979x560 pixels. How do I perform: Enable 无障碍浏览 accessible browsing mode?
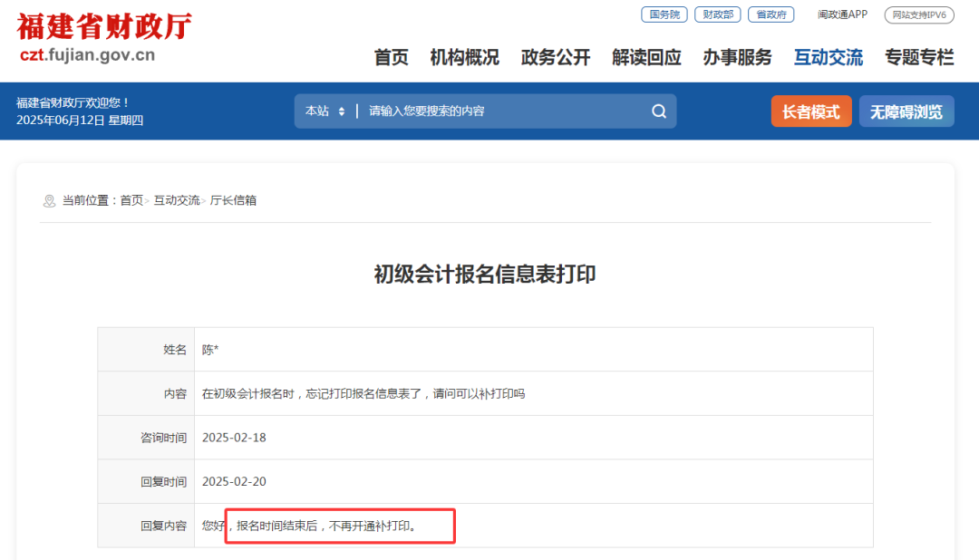906,111
